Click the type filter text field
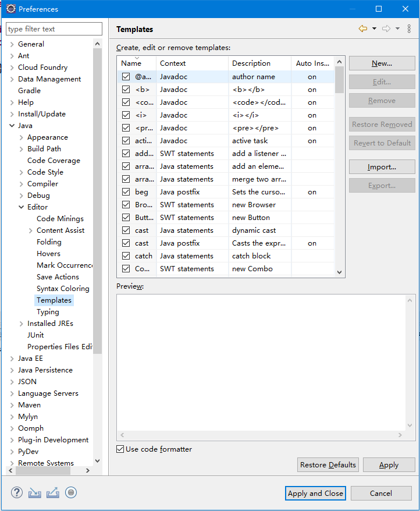This screenshot has height=511, width=420. tap(54, 29)
